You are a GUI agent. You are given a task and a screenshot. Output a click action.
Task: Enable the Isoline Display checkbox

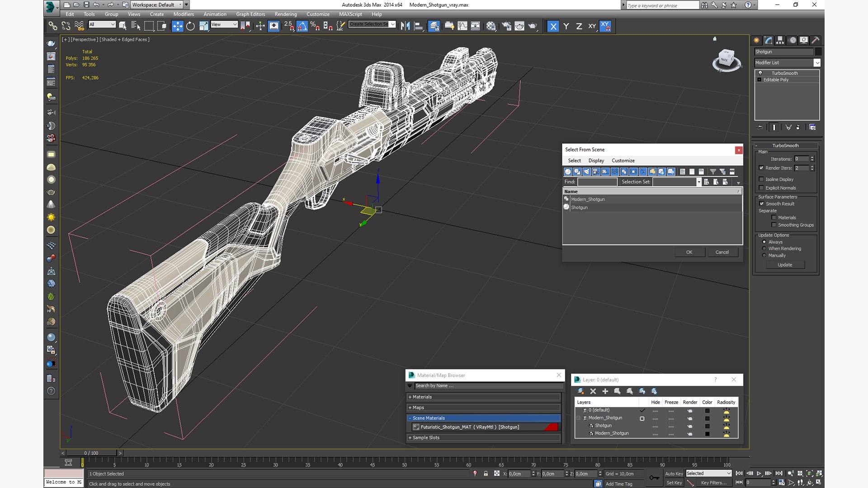pos(761,179)
